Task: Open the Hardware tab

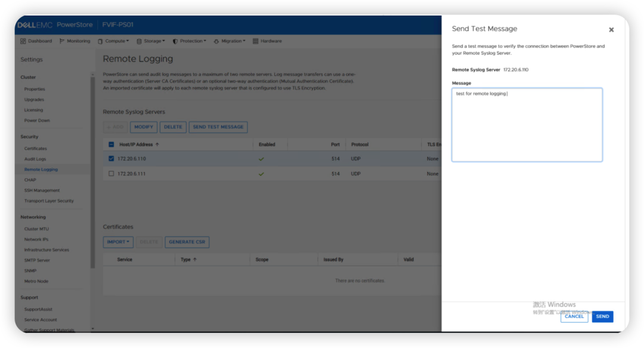Action: click(267, 41)
